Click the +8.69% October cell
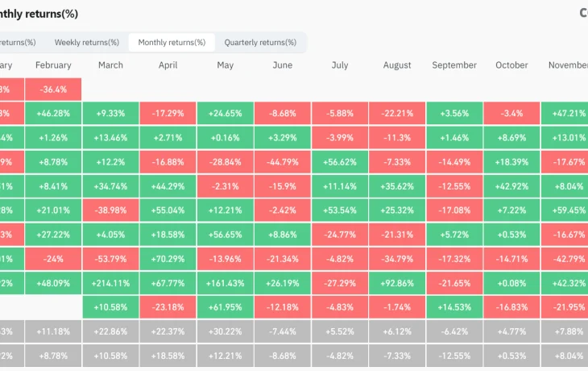Image resolution: width=588 pixels, height=371 pixels. click(x=511, y=138)
